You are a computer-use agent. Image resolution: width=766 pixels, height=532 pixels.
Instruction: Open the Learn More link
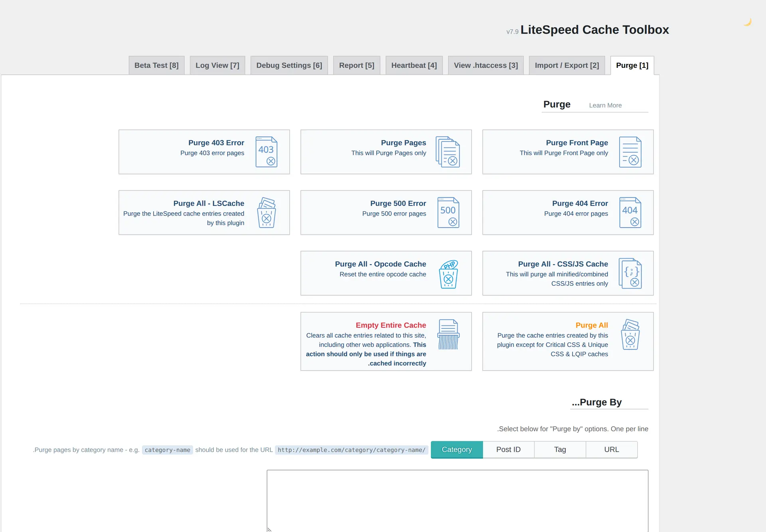(605, 105)
